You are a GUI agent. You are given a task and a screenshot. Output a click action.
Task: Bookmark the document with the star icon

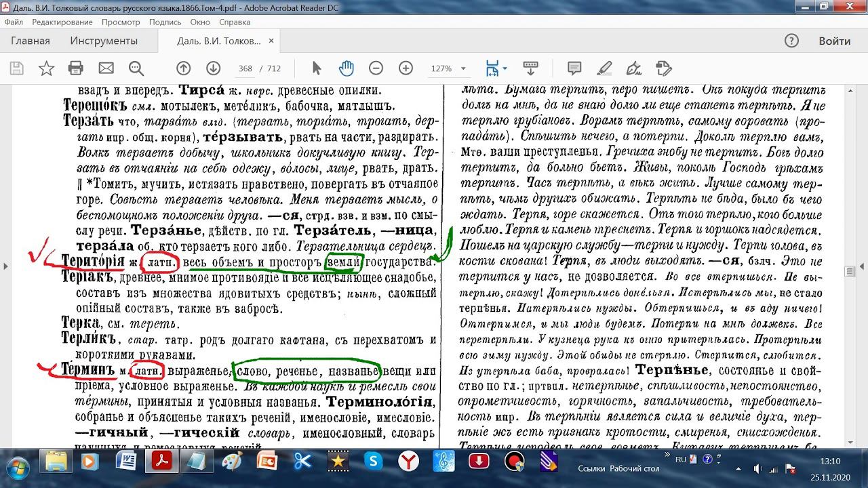click(x=46, y=68)
